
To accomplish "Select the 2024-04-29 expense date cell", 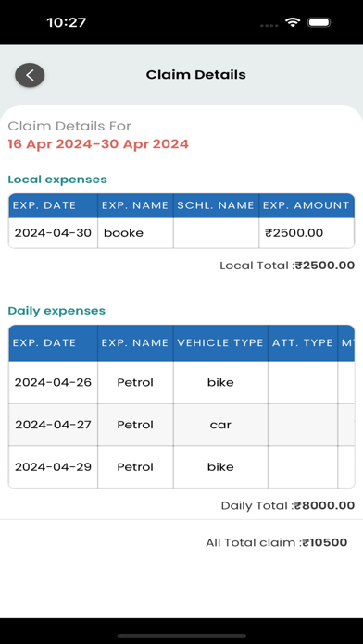I will 53,467.
